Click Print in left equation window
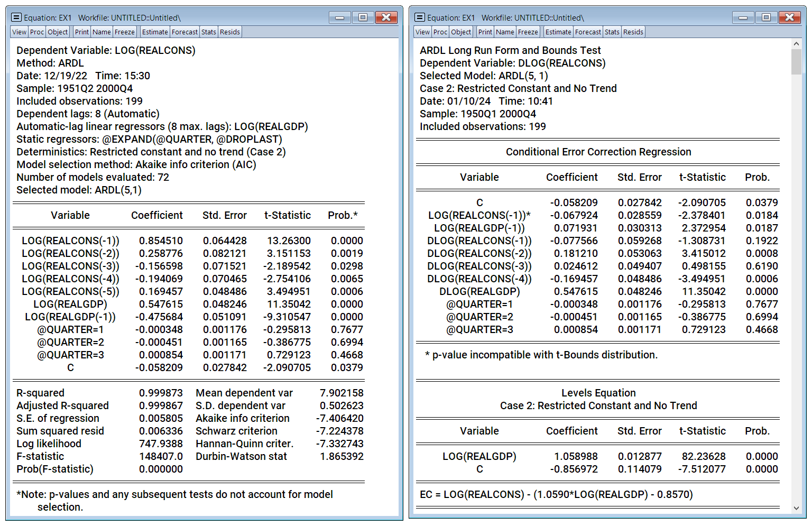The width and height of the screenshot is (812, 526). click(x=82, y=32)
